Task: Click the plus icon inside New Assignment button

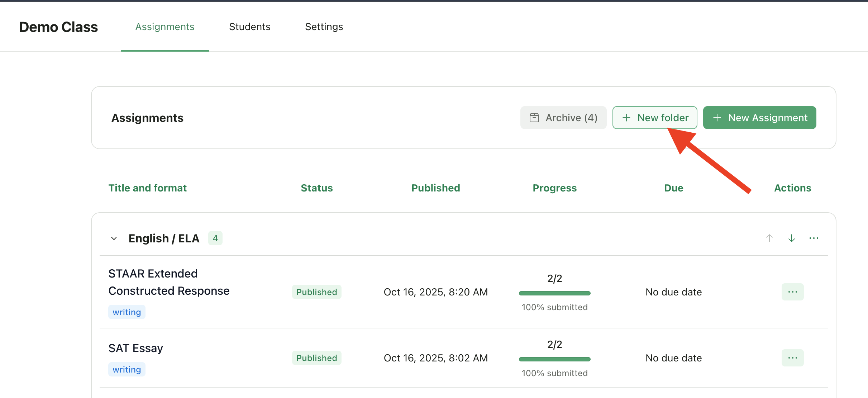Action: (x=717, y=117)
